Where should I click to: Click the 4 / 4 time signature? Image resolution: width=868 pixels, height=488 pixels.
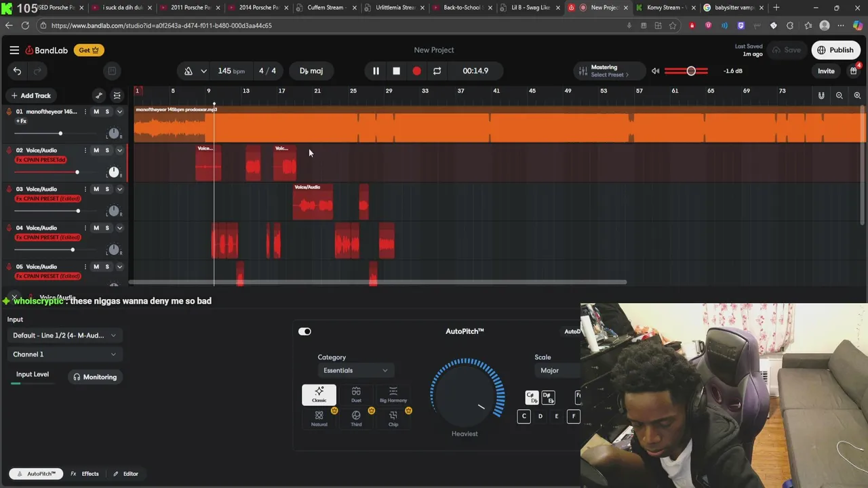point(267,71)
